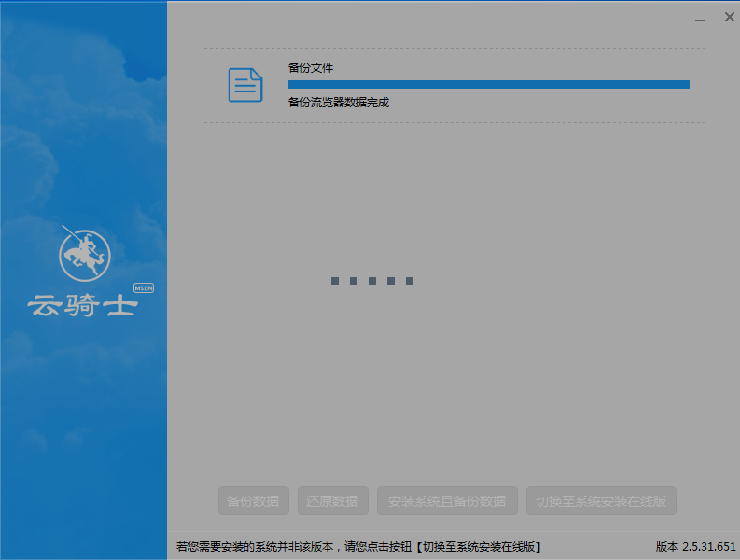Click the backup progress bar
The height and width of the screenshot is (560, 740).
pyautogui.click(x=488, y=85)
